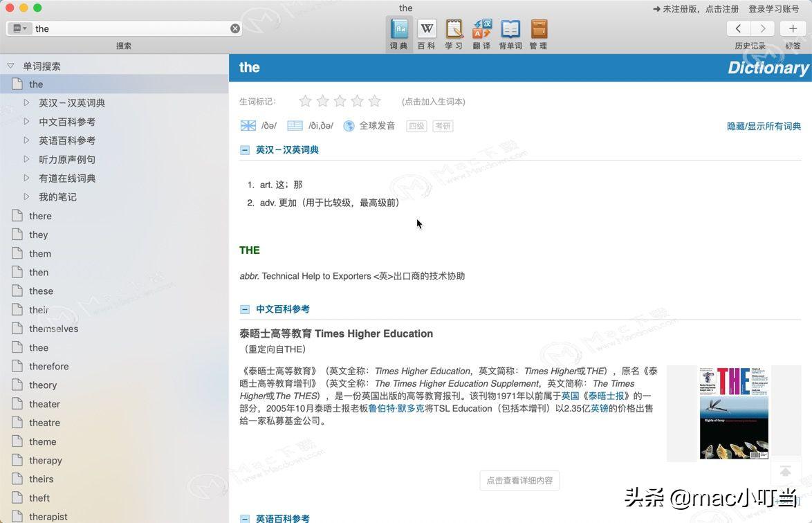
Task: Select 'theory' in the word list
Action: [x=43, y=385]
